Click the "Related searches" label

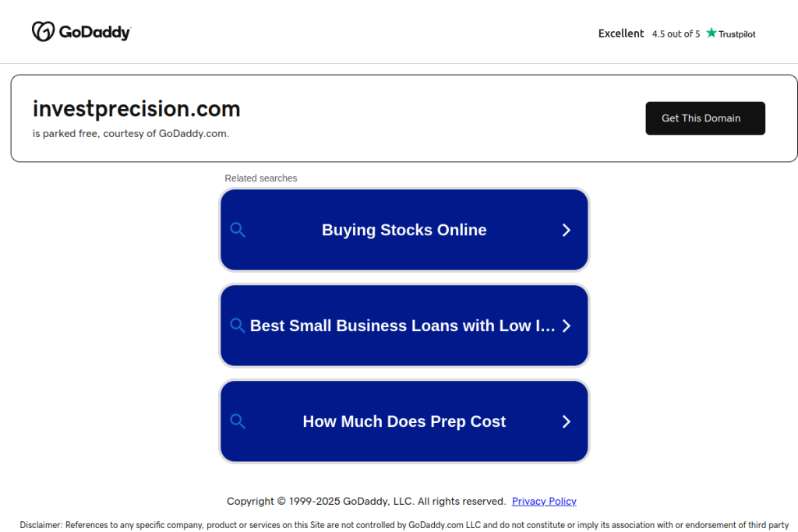[x=261, y=178]
